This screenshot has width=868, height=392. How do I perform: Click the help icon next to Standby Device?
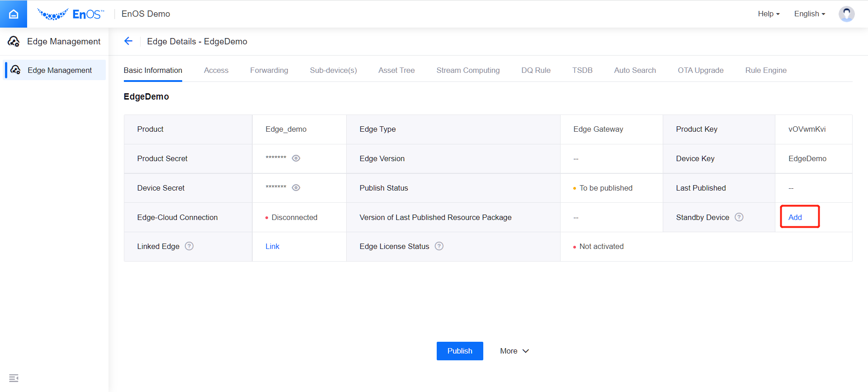click(739, 217)
